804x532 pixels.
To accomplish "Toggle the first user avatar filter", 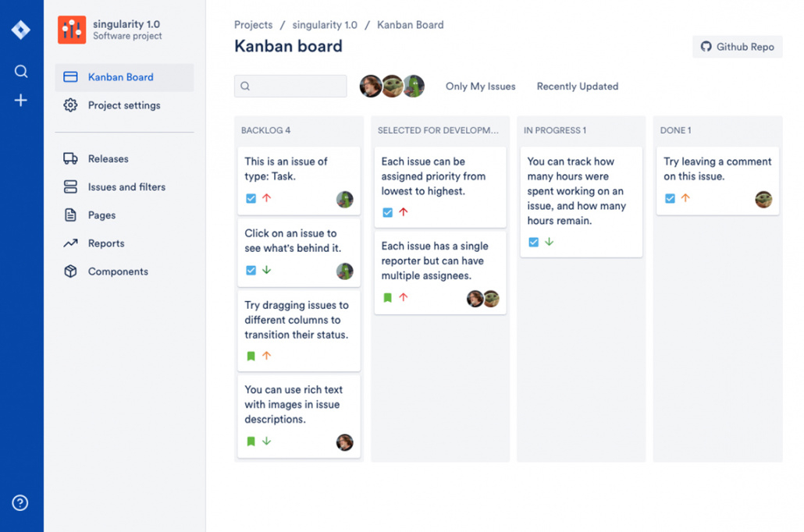I will point(371,87).
